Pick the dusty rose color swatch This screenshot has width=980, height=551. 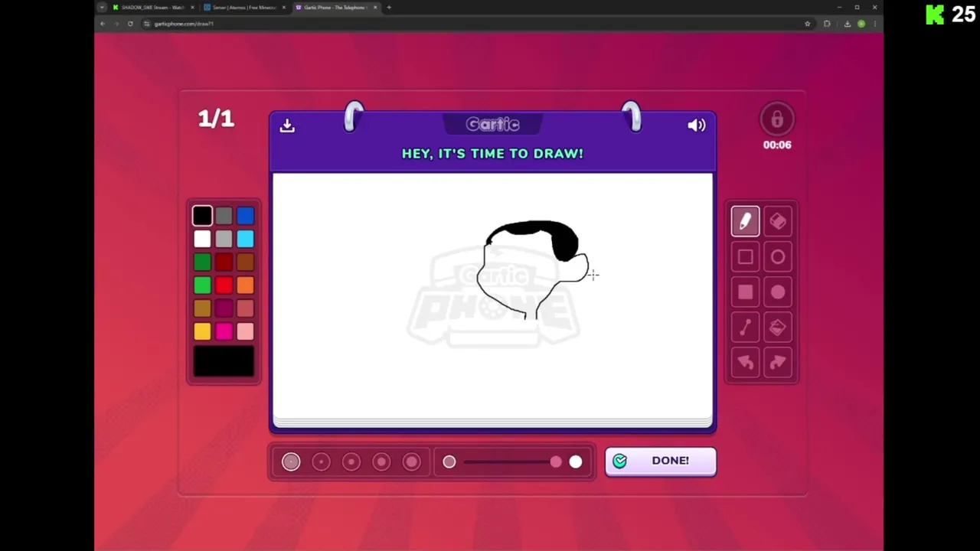(x=245, y=308)
